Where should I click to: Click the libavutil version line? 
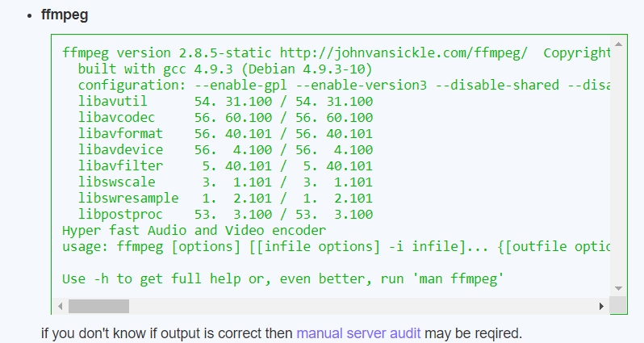[225, 102]
